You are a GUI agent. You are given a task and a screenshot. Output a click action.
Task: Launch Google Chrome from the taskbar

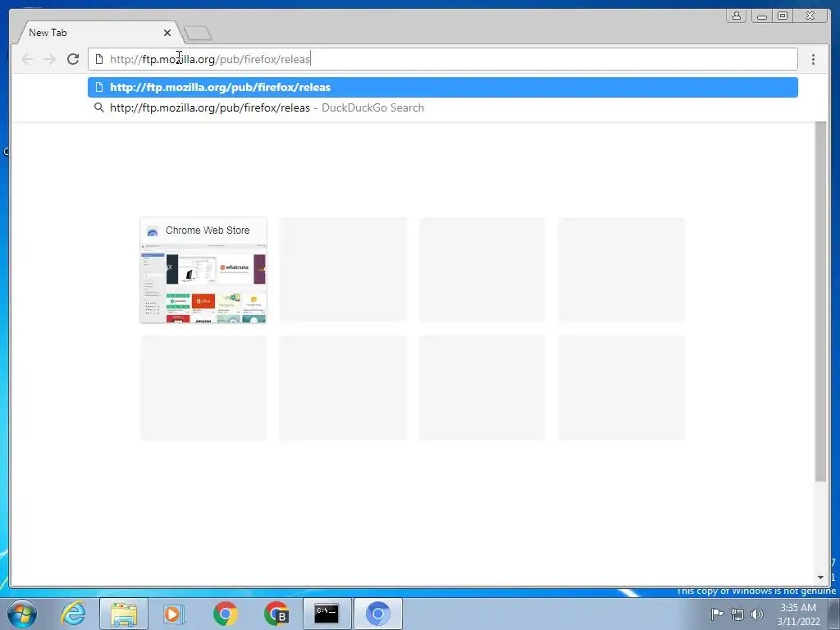pos(226,614)
